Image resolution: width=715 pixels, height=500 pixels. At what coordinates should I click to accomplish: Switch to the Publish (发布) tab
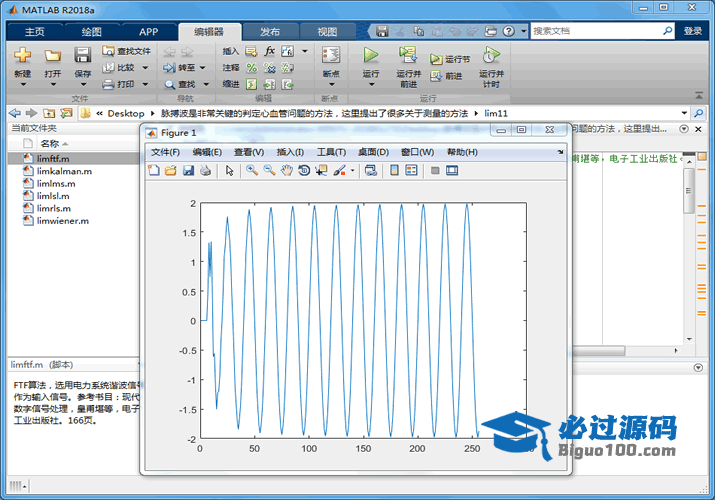[270, 31]
